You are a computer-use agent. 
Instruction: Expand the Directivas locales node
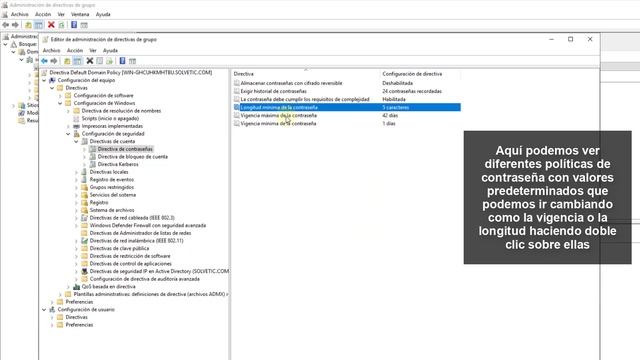[x=76, y=172]
